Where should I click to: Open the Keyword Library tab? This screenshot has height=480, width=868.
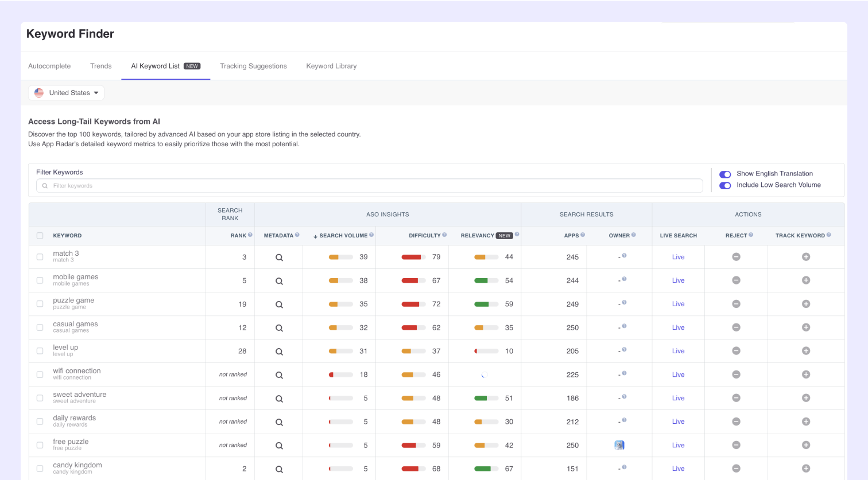331,66
